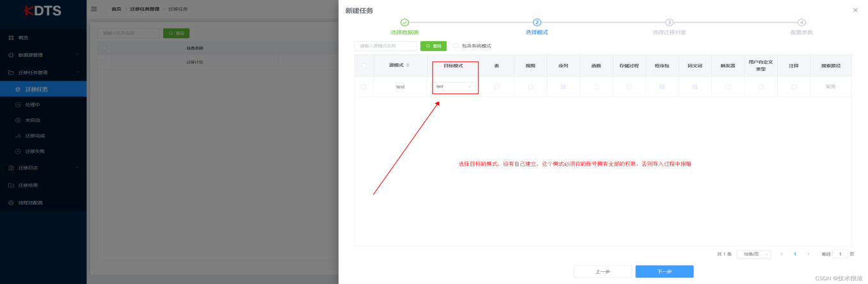Check the 触发器 checkbox for test row
The height and width of the screenshot is (284, 868).
pyautogui.click(x=728, y=86)
